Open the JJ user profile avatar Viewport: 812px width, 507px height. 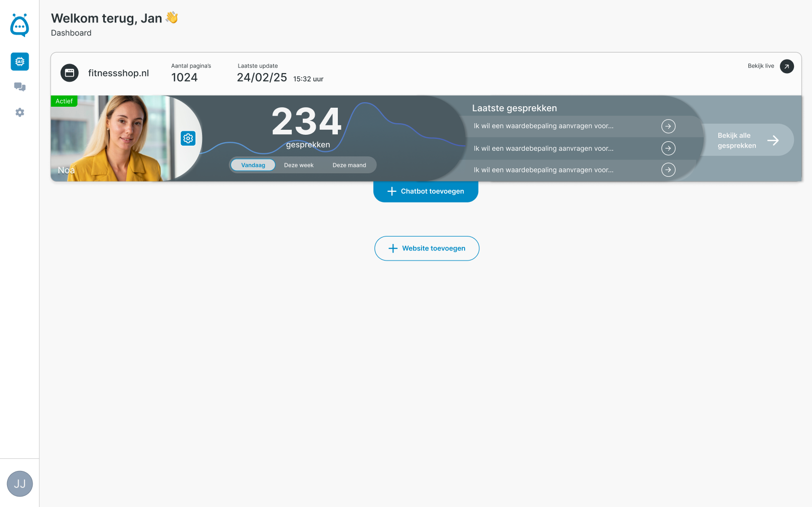tap(20, 484)
